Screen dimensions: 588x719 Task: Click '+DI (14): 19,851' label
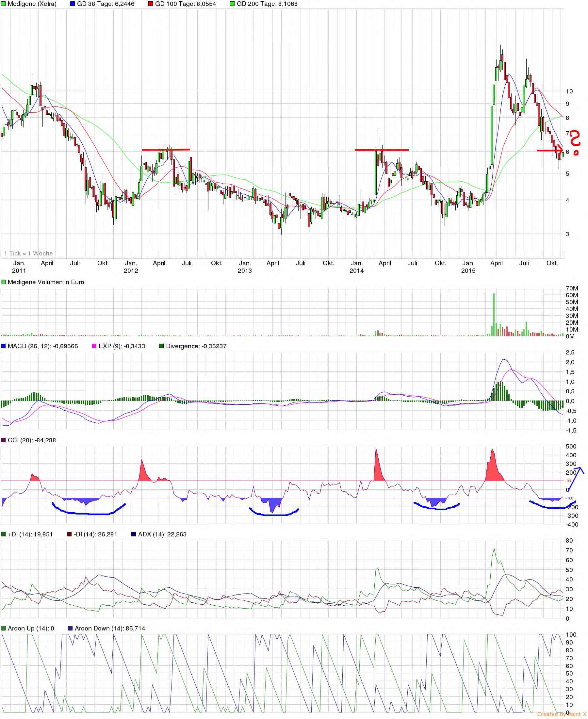[x=30, y=534]
